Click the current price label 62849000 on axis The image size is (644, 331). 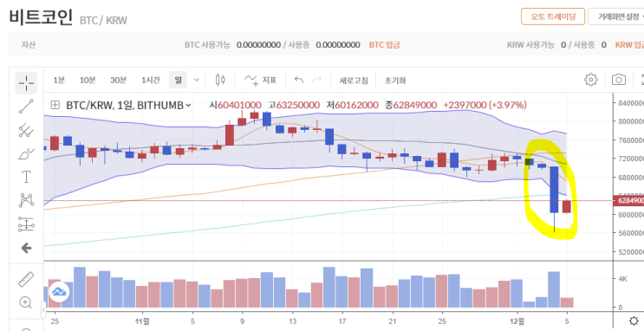tap(628, 201)
